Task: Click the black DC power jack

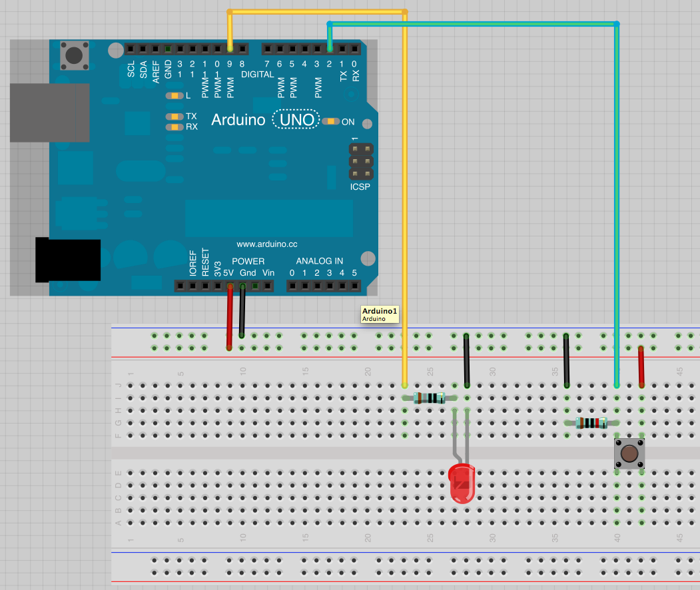Action: (68, 260)
